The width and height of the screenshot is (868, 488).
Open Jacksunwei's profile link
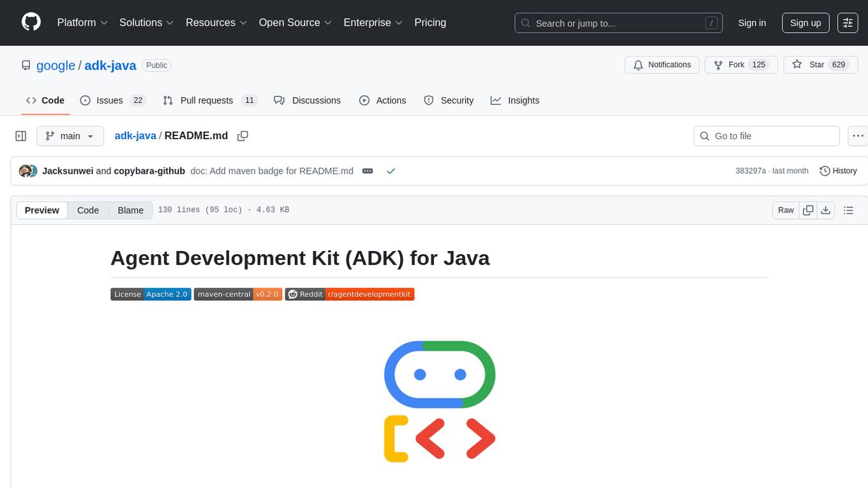pos(68,171)
